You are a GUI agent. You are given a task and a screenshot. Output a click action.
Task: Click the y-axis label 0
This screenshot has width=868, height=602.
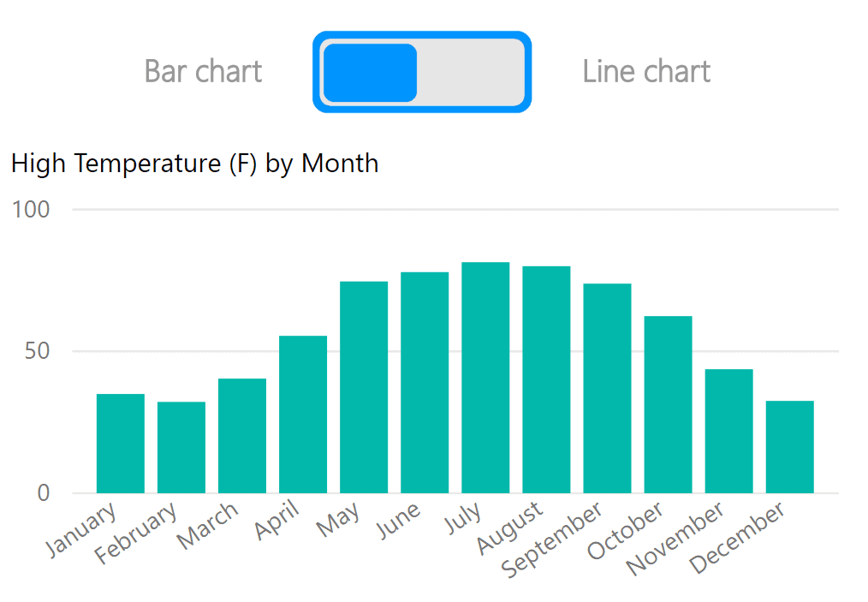44,492
